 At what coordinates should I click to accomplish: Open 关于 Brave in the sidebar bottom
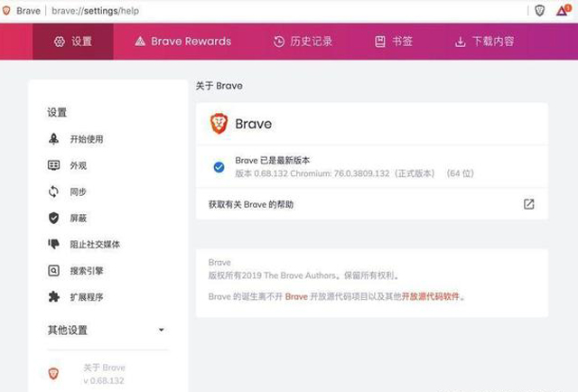(x=104, y=374)
